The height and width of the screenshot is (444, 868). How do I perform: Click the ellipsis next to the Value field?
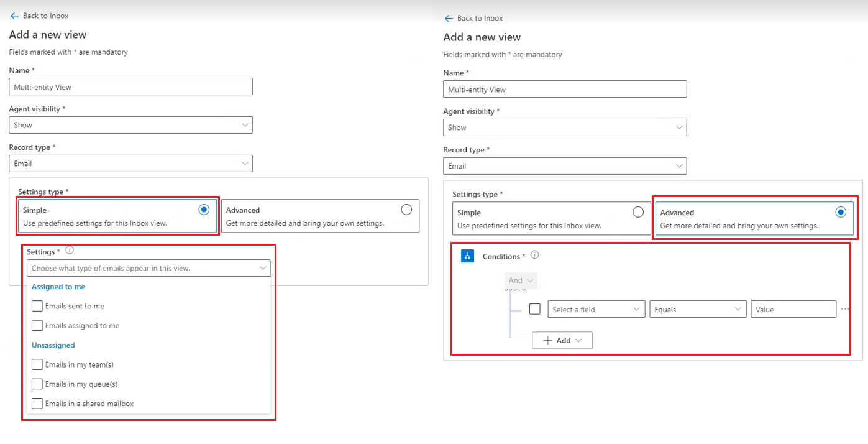click(845, 308)
